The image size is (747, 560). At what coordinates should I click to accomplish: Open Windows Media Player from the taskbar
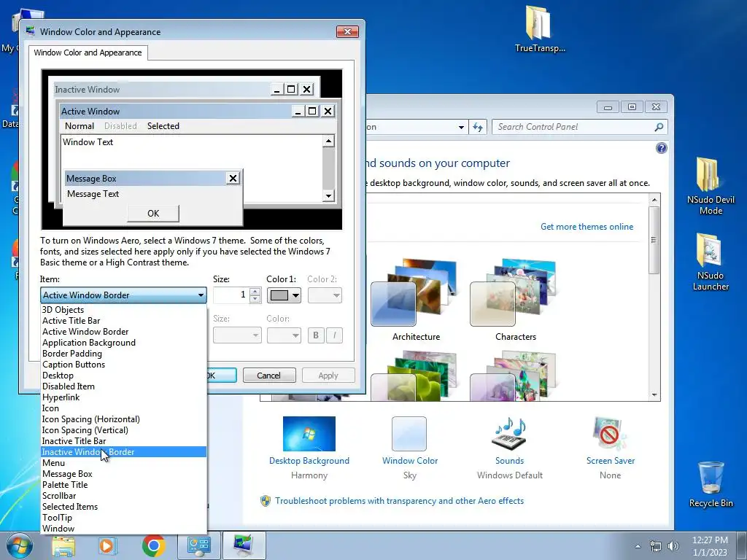(x=108, y=545)
